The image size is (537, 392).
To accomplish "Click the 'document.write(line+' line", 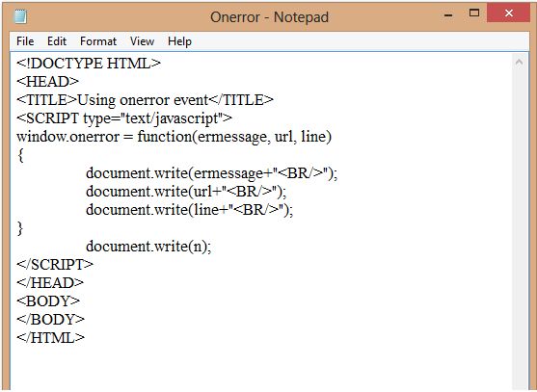I will point(189,209).
